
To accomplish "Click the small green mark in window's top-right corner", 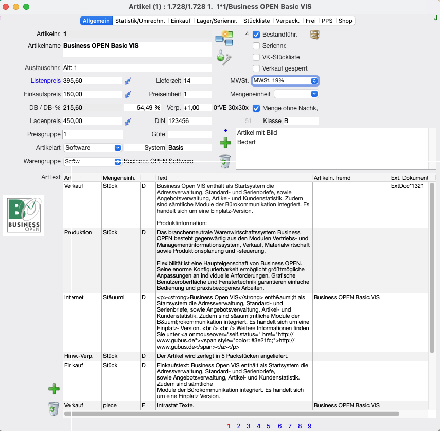I will [436, 17].
